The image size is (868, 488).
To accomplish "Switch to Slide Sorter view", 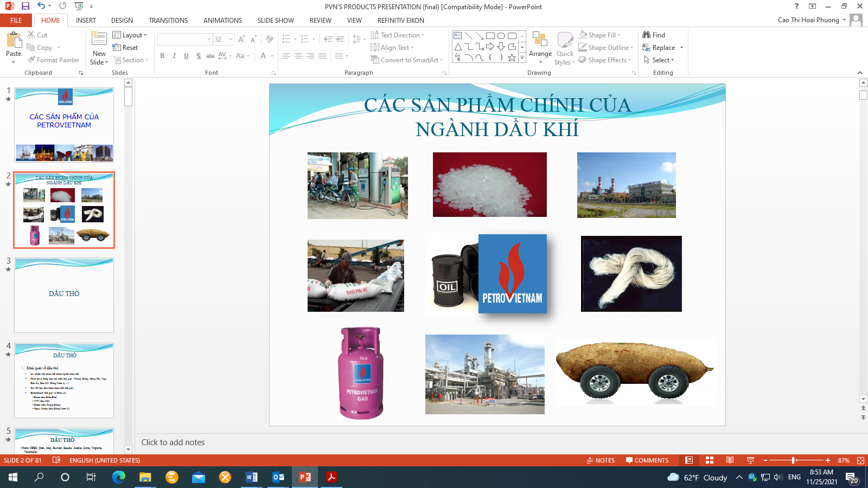I will pyautogui.click(x=710, y=460).
